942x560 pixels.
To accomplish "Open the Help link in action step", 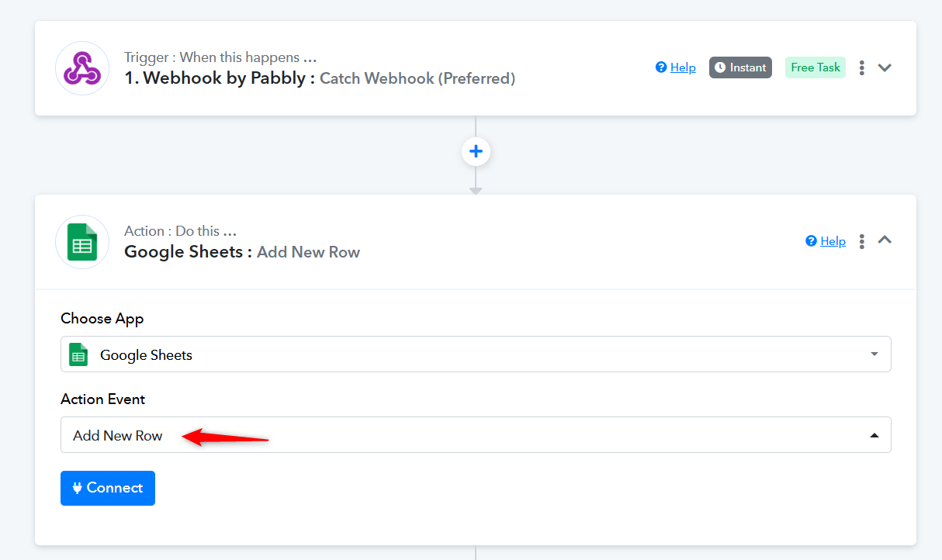I will [833, 241].
